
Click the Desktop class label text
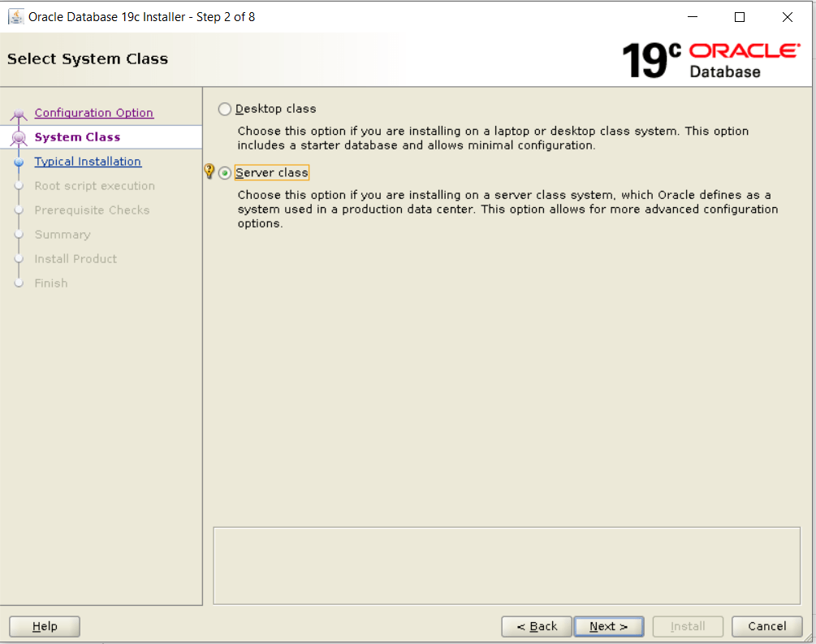point(276,109)
